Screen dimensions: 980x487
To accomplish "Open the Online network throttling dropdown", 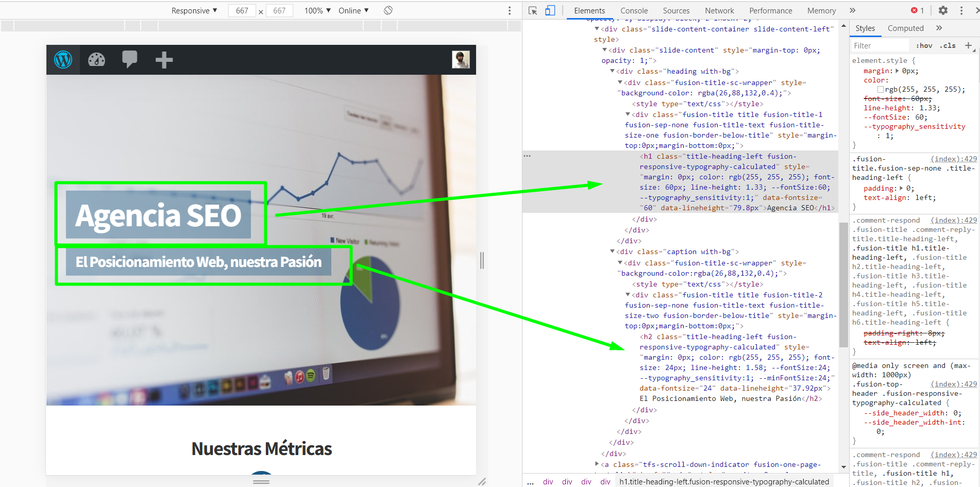I will (353, 10).
